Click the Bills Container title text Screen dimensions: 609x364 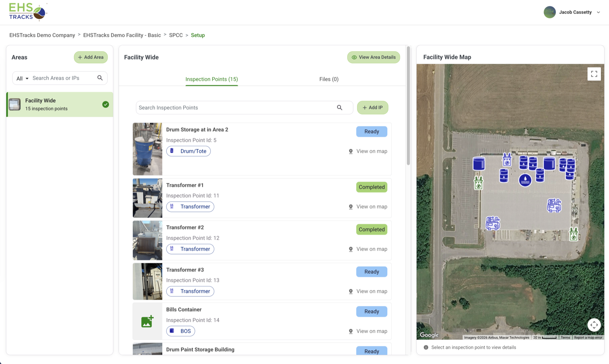(184, 310)
